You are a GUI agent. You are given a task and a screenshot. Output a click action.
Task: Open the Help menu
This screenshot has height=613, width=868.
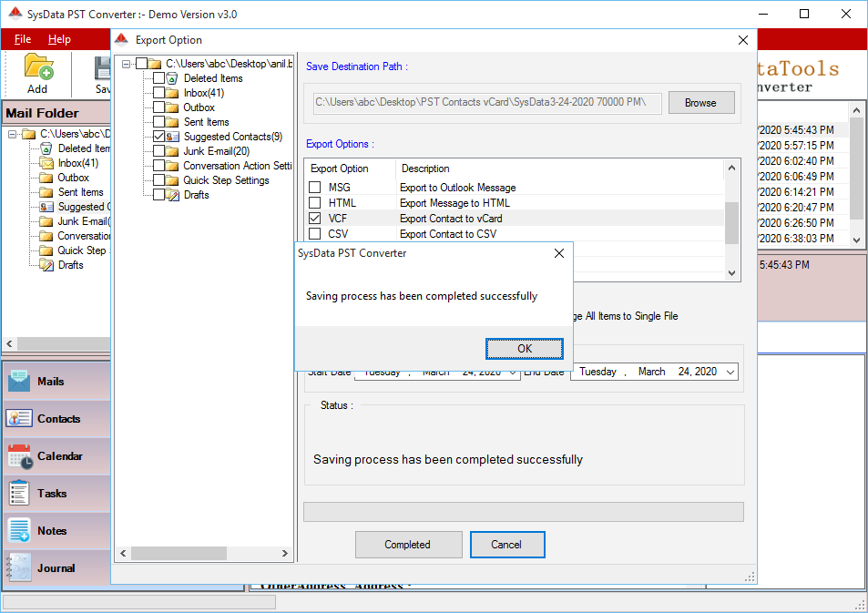click(59, 39)
